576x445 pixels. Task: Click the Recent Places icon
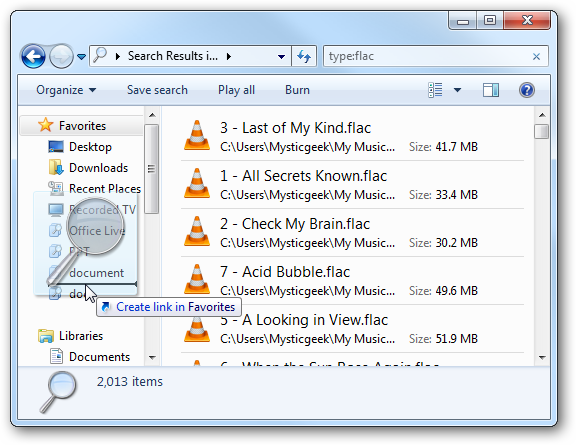(x=56, y=189)
